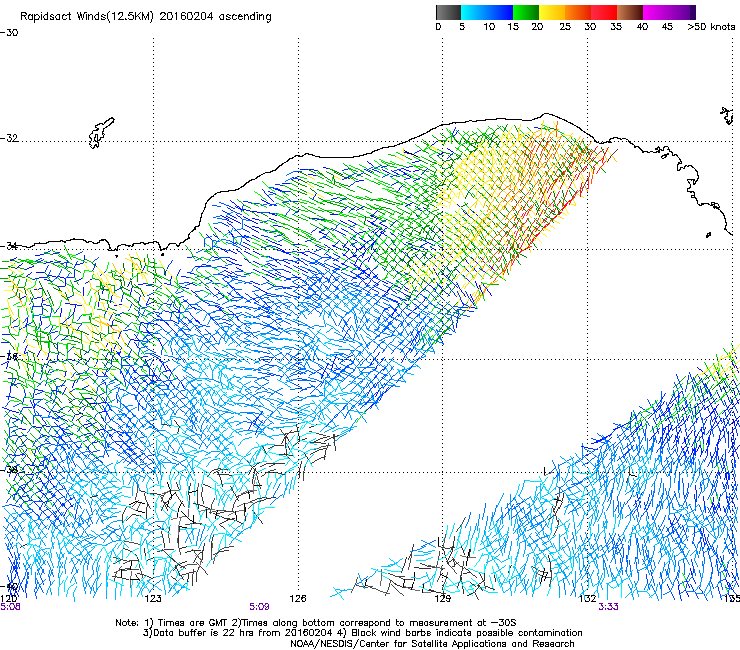The width and height of the screenshot is (740, 650).
Task: Click the purple "3:33" pass time
Action: [x=608, y=607]
